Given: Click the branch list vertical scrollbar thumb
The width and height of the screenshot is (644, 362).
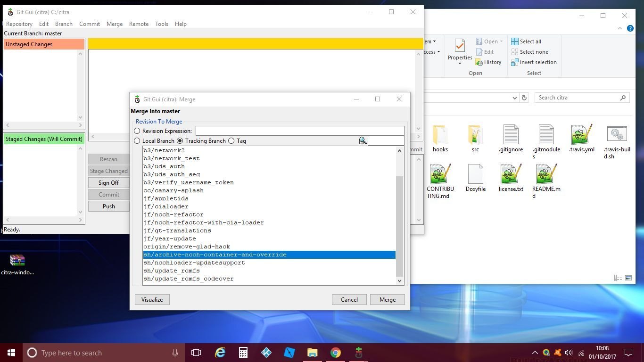Looking at the screenshot, I should point(400,226).
